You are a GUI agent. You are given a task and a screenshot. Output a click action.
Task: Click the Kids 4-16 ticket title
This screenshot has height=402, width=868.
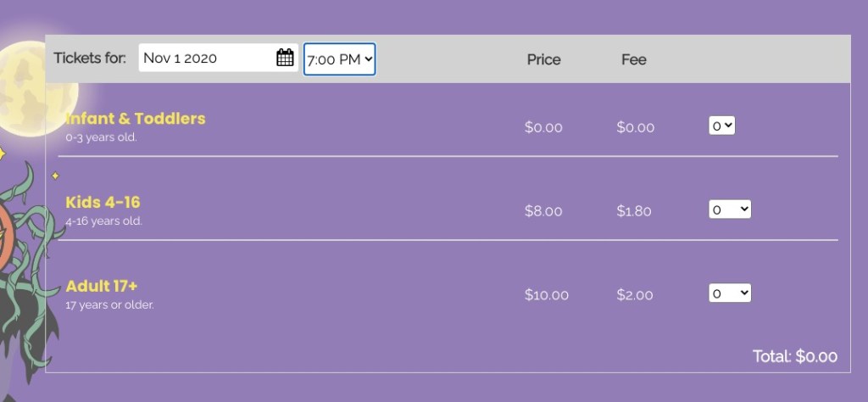click(x=103, y=203)
